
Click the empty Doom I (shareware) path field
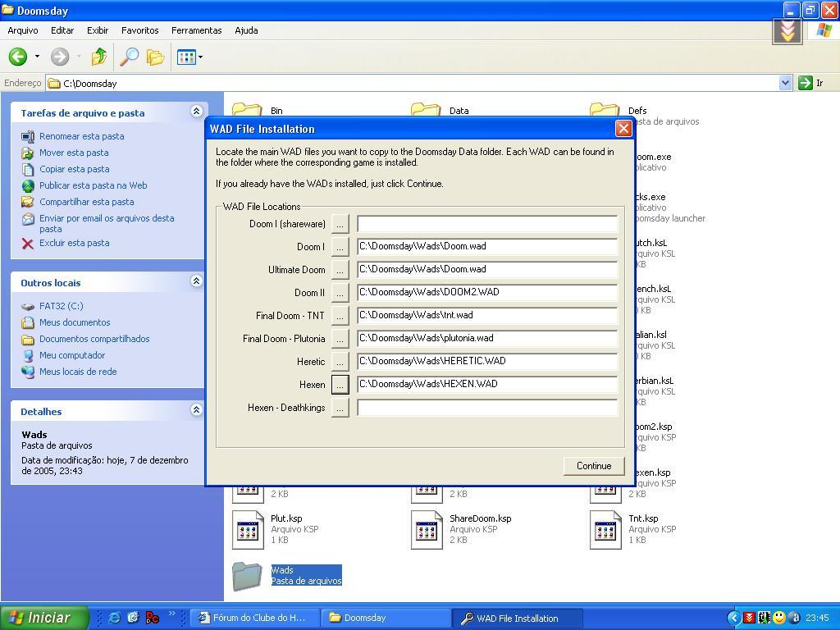(487, 224)
